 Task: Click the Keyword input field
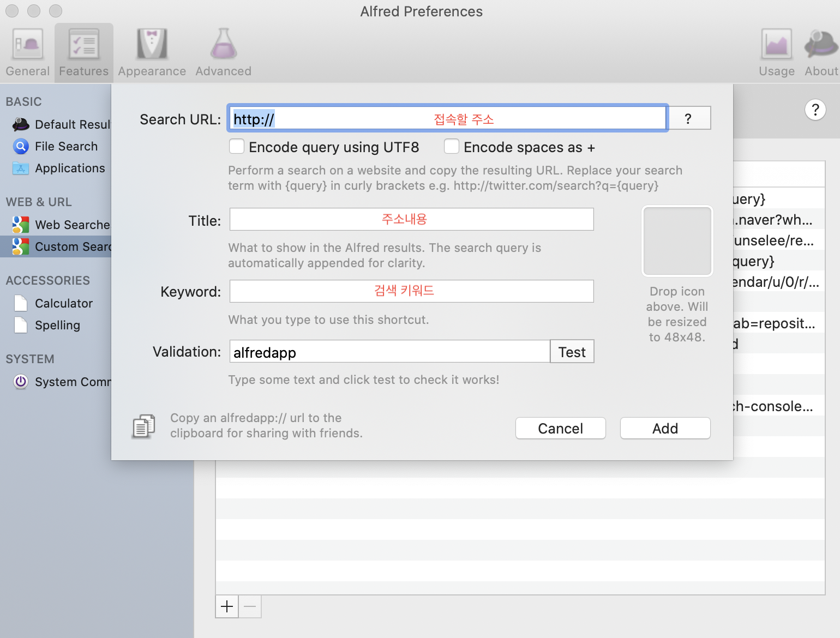coord(411,291)
